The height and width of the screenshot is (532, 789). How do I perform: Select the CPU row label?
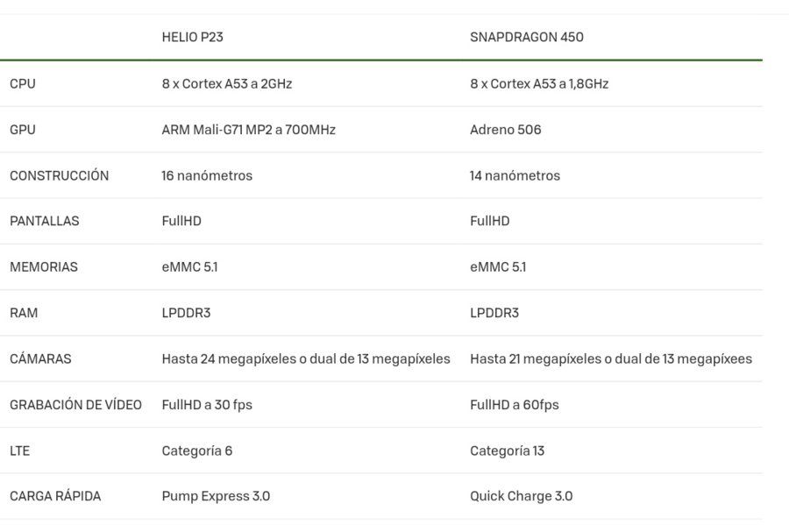point(23,83)
